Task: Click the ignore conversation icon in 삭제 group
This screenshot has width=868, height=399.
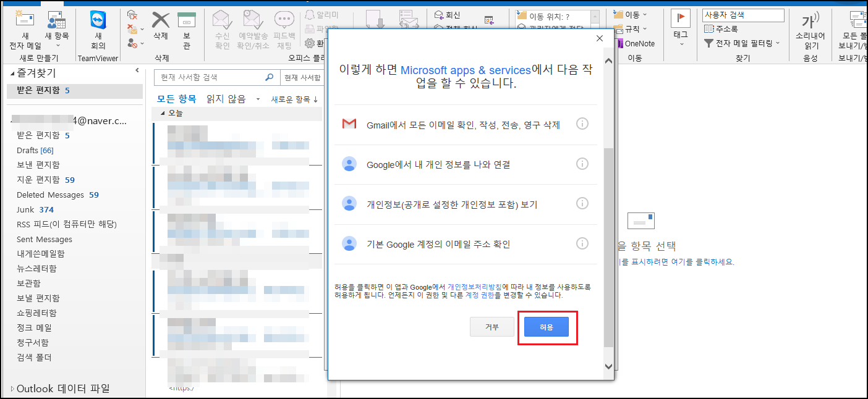Action: 132,15
